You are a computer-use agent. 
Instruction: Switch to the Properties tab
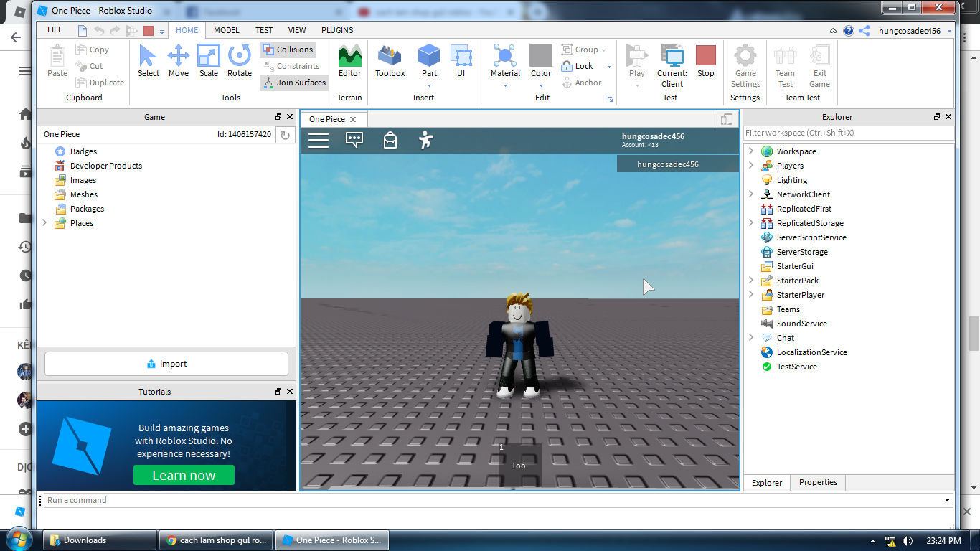tap(818, 482)
